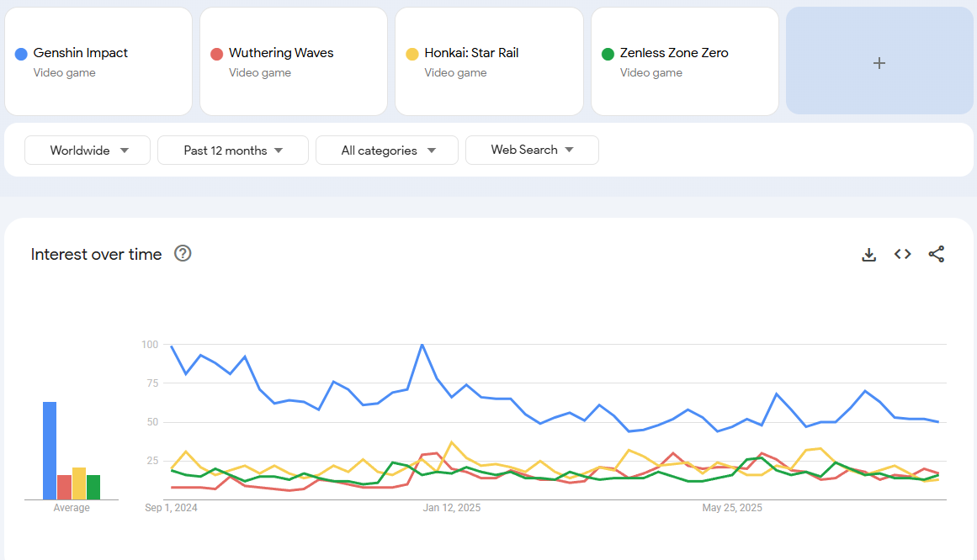Click the green dot beside Zenless Zone Zero

coord(608,54)
